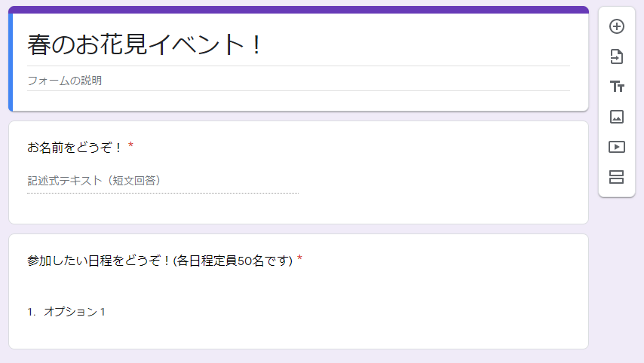Select the question お名前をどうぞ！
The height and width of the screenshot is (363, 644).
[x=75, y=147]
